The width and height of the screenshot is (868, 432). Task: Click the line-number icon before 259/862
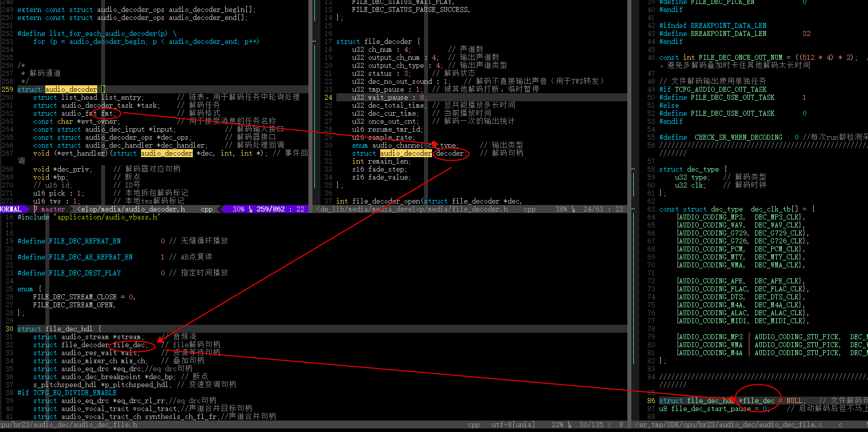click(251, 209)
